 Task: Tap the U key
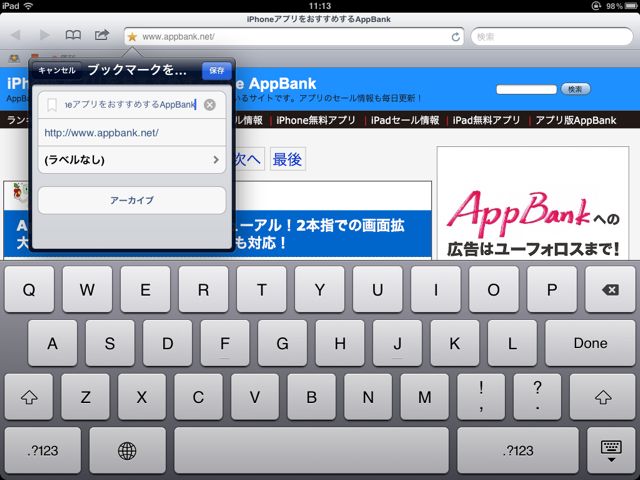coord(378,289)
